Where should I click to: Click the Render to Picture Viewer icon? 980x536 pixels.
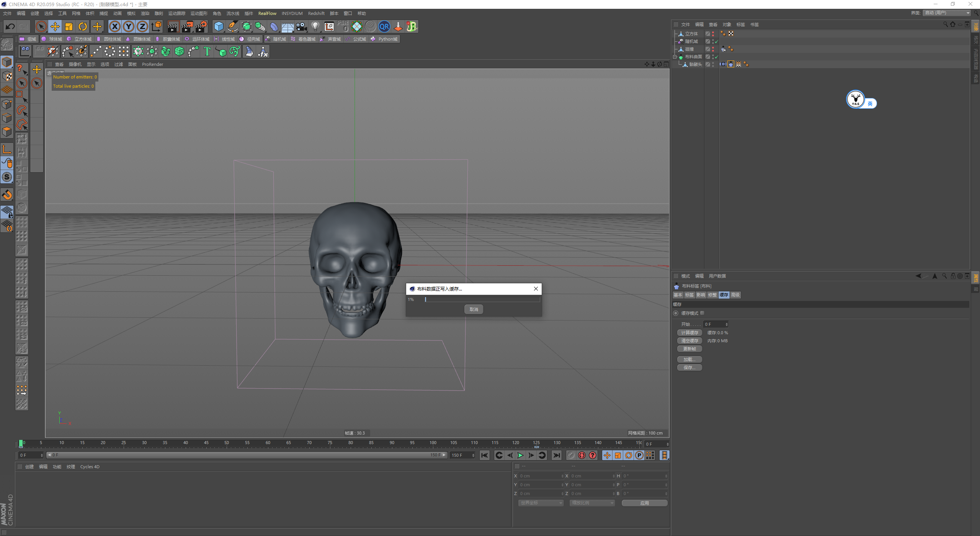point(187,26)
